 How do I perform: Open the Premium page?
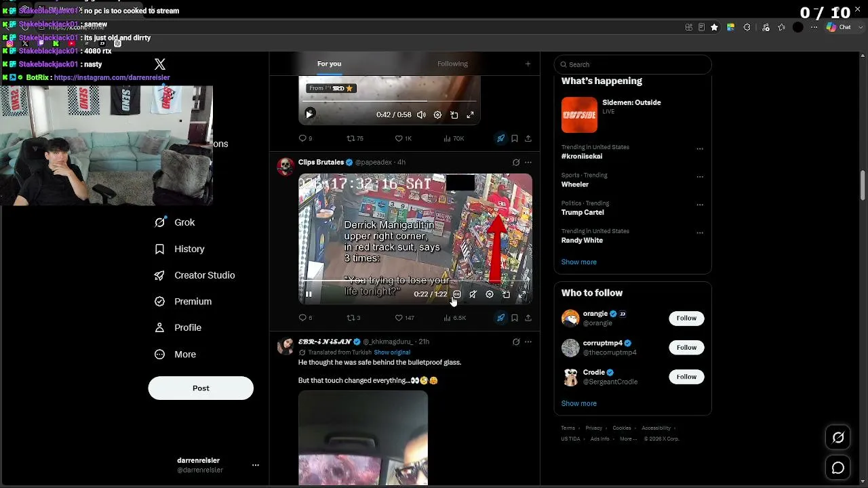point(183,302)
